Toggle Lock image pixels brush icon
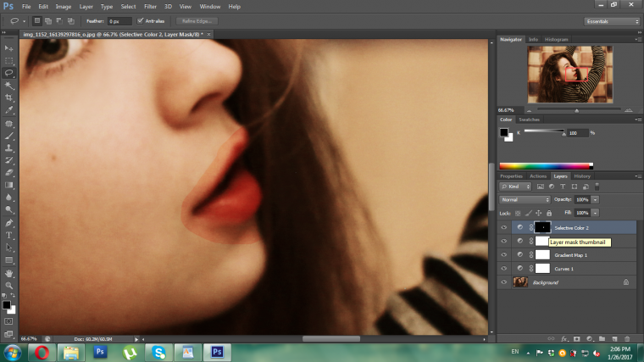Screen dimensions: 644x362 (x=528, y=213)
